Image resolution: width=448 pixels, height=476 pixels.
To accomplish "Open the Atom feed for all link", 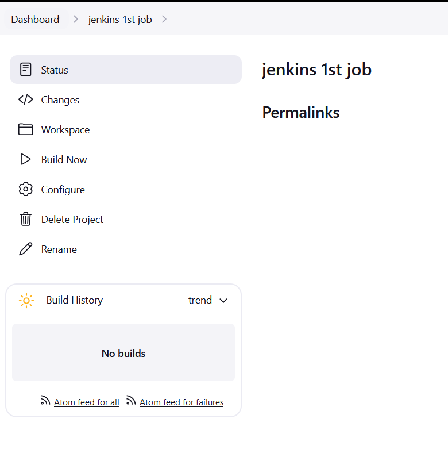I will [87, 402].
